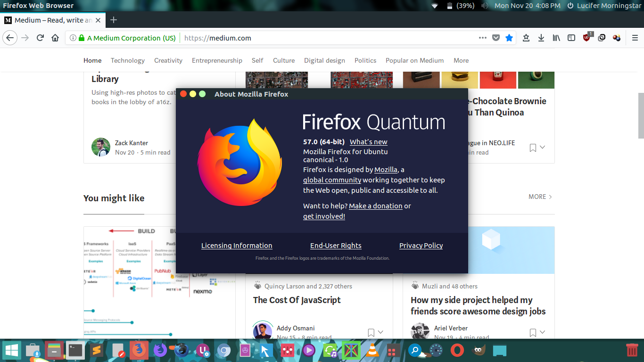
Task: Expand chevron beside Addy Osmani's article
Action: (x=381, y=332)
